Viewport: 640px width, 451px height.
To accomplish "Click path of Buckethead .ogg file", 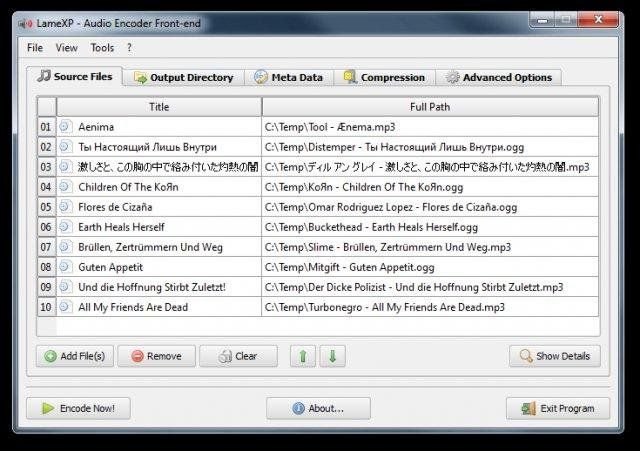I will click(x=430, y=227).
